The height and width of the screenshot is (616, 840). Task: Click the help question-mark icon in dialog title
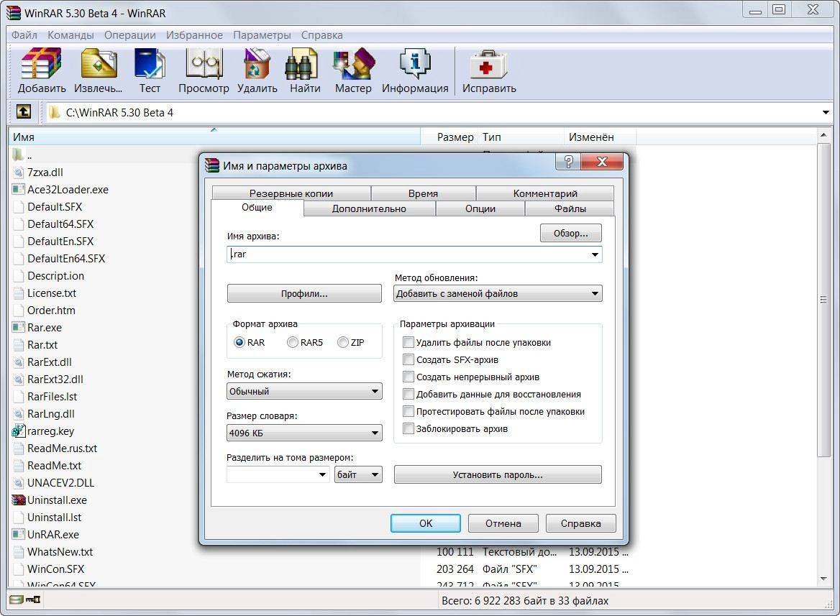coord(568,162)
